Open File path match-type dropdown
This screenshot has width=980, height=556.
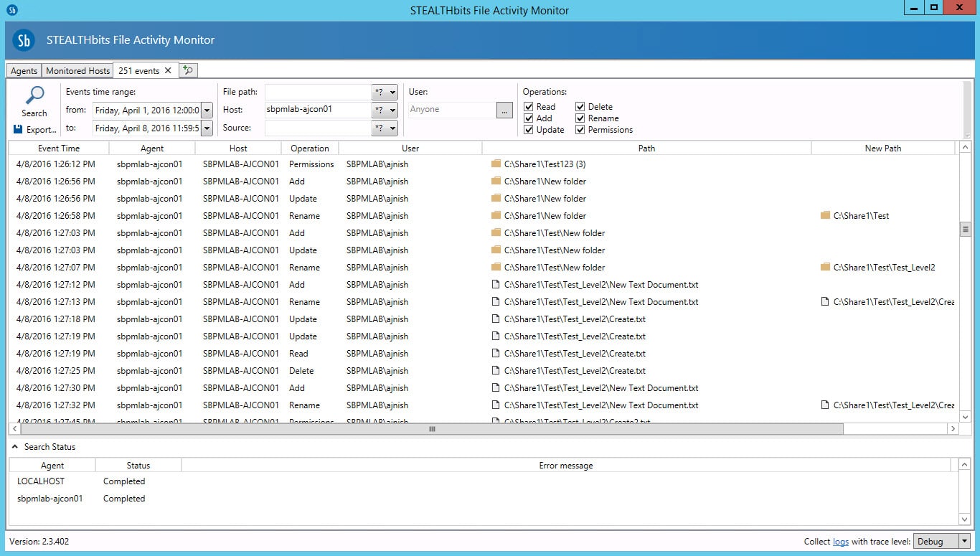pyautogui.click(x=385, y=93)
